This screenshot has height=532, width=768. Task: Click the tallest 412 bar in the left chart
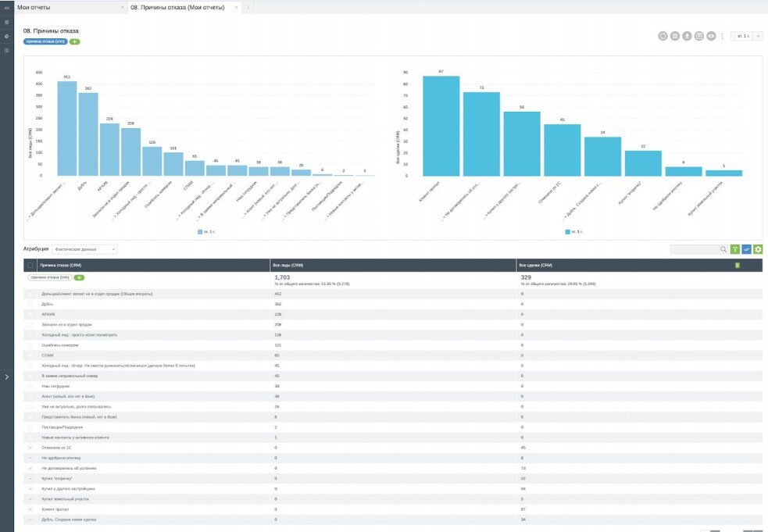tap(67, 128)
